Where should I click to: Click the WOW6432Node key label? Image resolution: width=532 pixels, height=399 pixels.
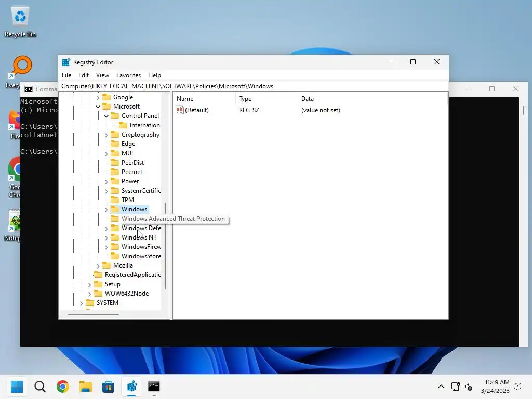click(x=127, y=294)
